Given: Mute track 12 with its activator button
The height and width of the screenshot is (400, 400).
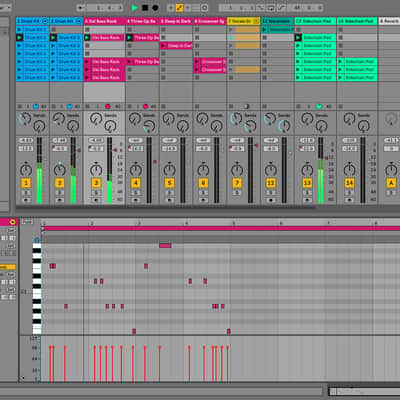Looking at the screenshot, I should (x=271, y=183).
